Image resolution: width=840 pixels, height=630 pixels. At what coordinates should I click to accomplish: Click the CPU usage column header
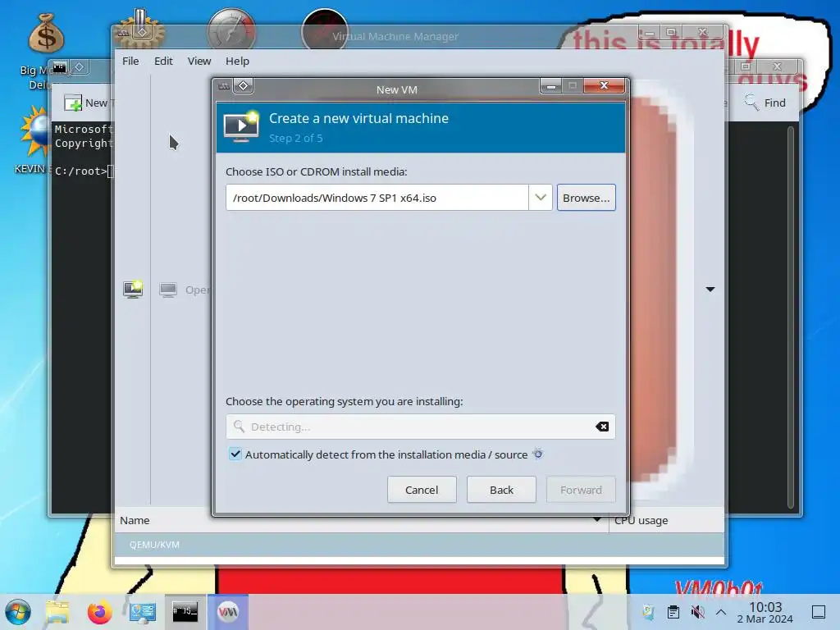pyautogui.click(x=666, y=520)
